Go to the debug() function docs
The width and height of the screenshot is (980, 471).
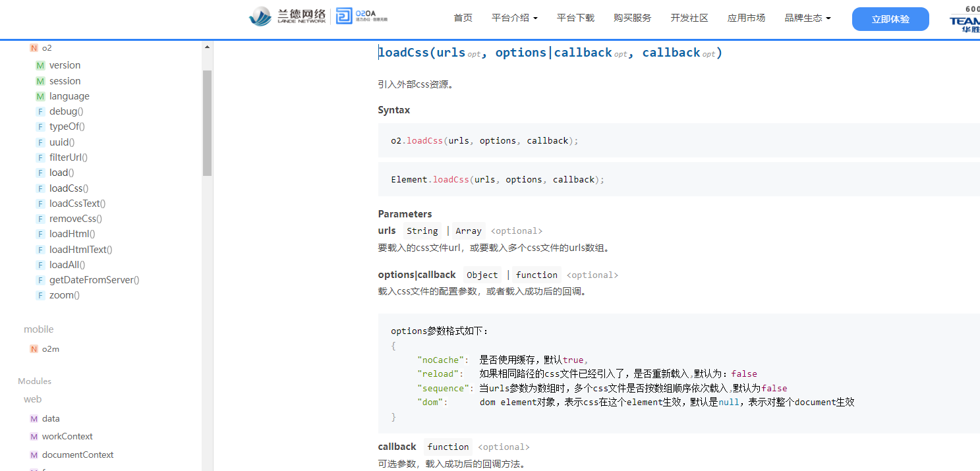tap(66, 111)
